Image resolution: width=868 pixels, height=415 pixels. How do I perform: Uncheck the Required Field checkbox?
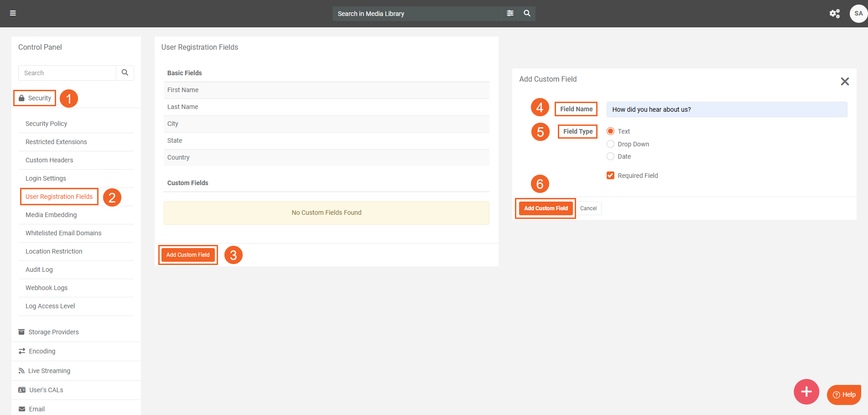[610, 176]
